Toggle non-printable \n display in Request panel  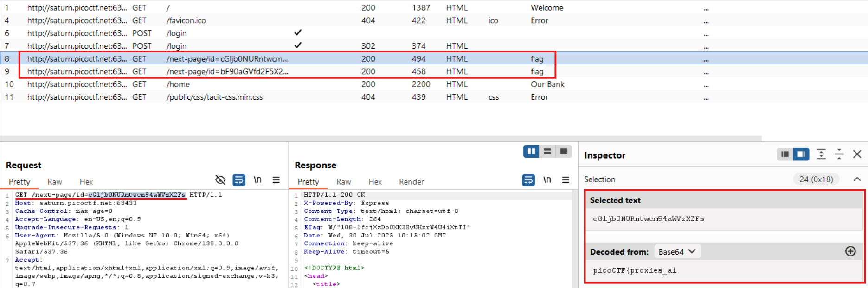click(257, 180)
